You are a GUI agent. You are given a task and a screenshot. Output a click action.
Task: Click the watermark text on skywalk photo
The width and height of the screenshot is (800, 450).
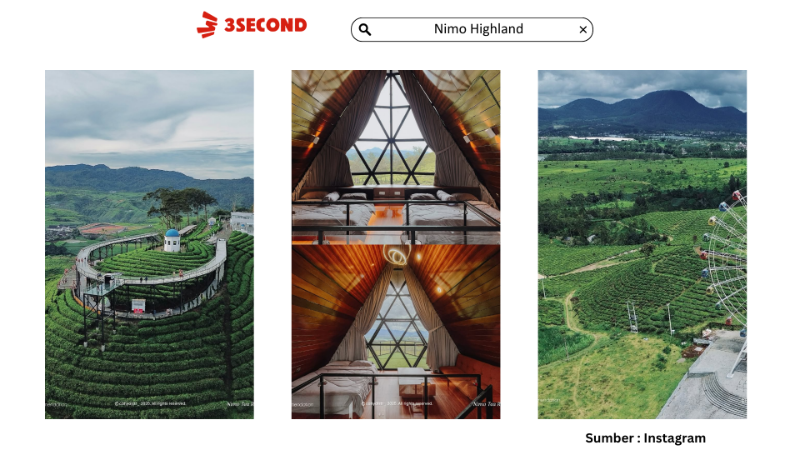tap(150, 404)
